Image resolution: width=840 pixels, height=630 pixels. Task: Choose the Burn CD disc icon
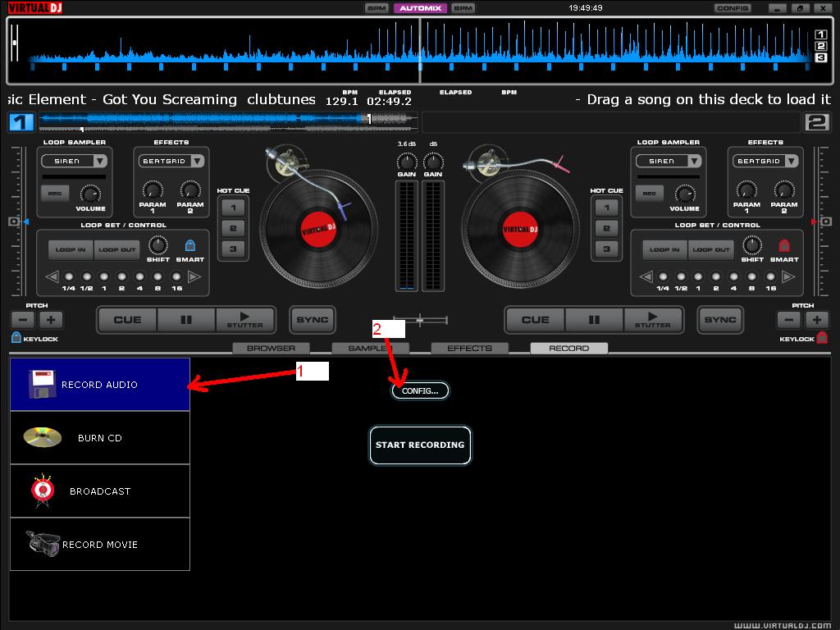point(43,437)
